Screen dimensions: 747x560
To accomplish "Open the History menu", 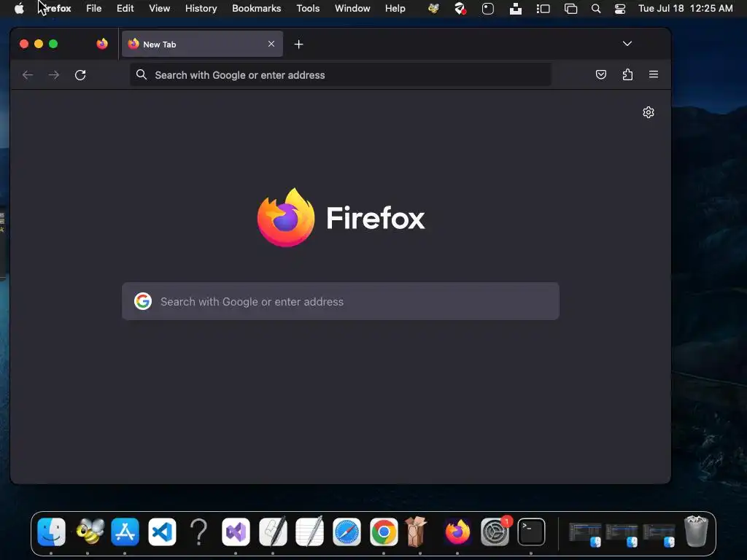I will (201, 8).
